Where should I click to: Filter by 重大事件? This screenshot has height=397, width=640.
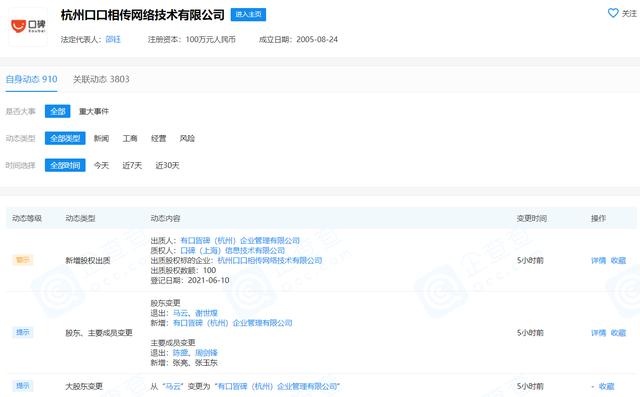[93, 111]
